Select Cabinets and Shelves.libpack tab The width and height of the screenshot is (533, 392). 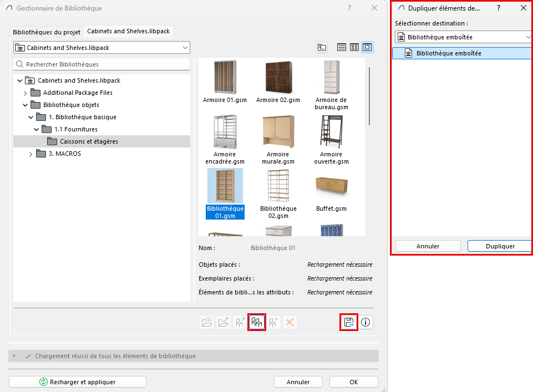[129, 31]
